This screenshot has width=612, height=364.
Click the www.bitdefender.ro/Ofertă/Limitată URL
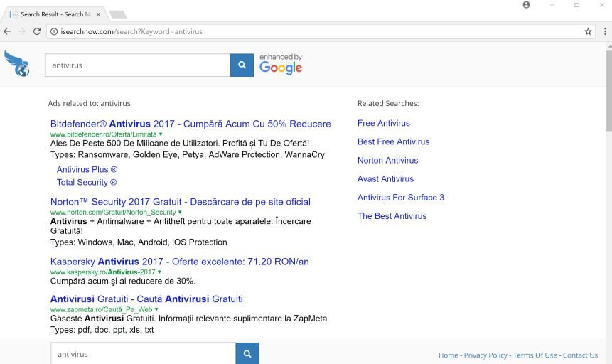coord(104,134)
